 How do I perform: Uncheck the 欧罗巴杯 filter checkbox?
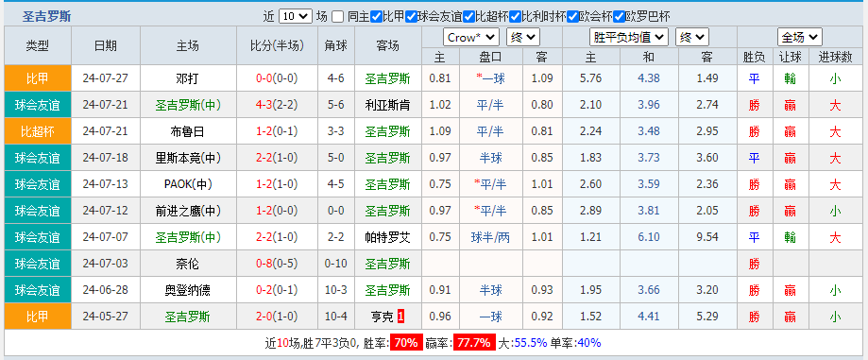[620, 17]
